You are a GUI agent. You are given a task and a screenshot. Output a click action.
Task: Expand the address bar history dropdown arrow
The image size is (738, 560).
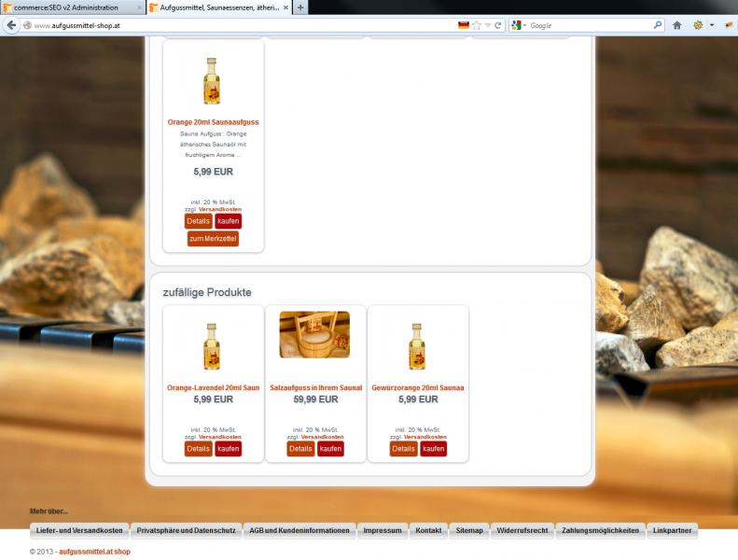pyautogui.click(x=487, y=25)
